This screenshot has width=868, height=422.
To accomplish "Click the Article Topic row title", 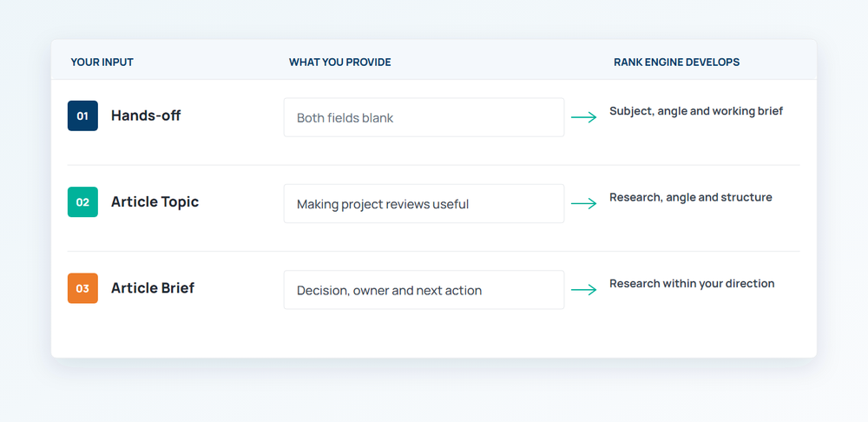I will point(155,202).
